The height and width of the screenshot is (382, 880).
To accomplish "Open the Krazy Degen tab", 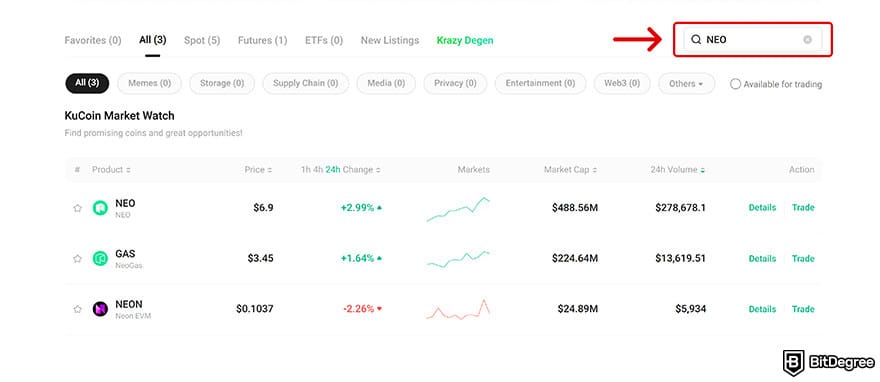I will pos(465,40).
